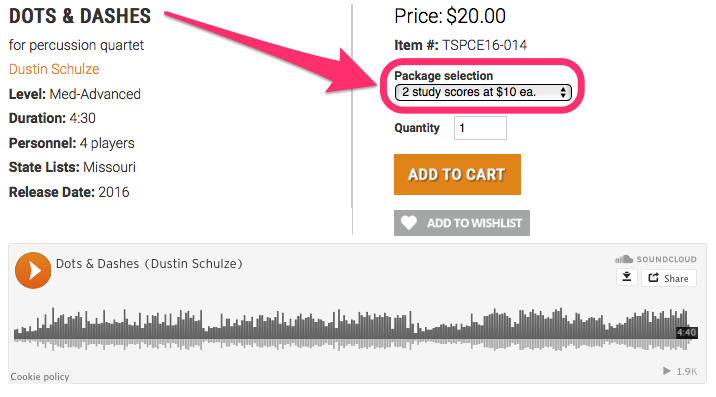This screenshot has height=397, width=716.
Task: Open the Cookie policy link
Action: pyautogui.click(x=40, y=377)
